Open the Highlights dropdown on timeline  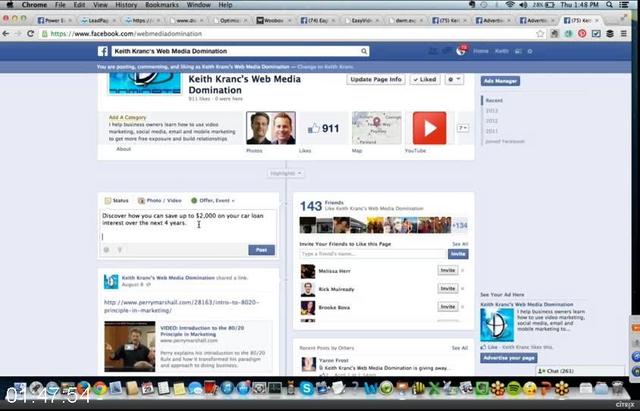tap(286, 173)
